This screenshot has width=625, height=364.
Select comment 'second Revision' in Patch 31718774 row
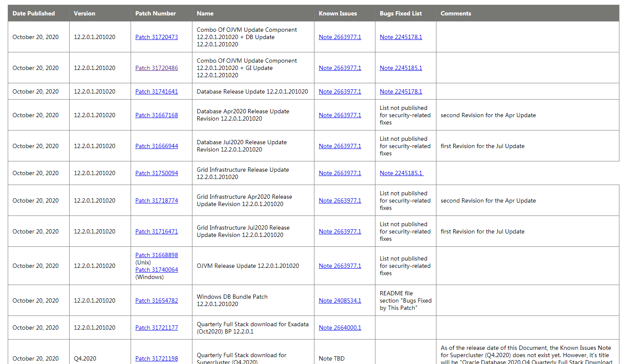[488, 200]
